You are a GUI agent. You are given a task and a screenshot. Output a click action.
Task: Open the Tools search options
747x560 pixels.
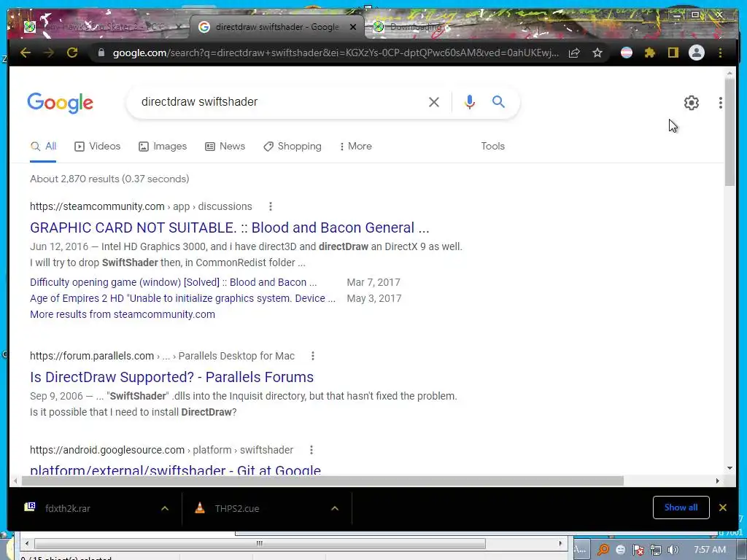[492, 146]
